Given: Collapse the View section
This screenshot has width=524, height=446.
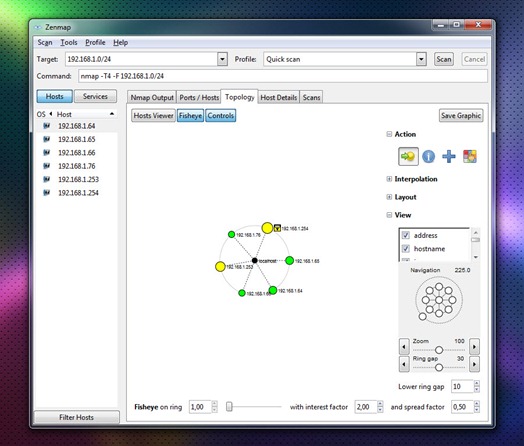Looking at the screenshot, I should (x=389, y=215).
